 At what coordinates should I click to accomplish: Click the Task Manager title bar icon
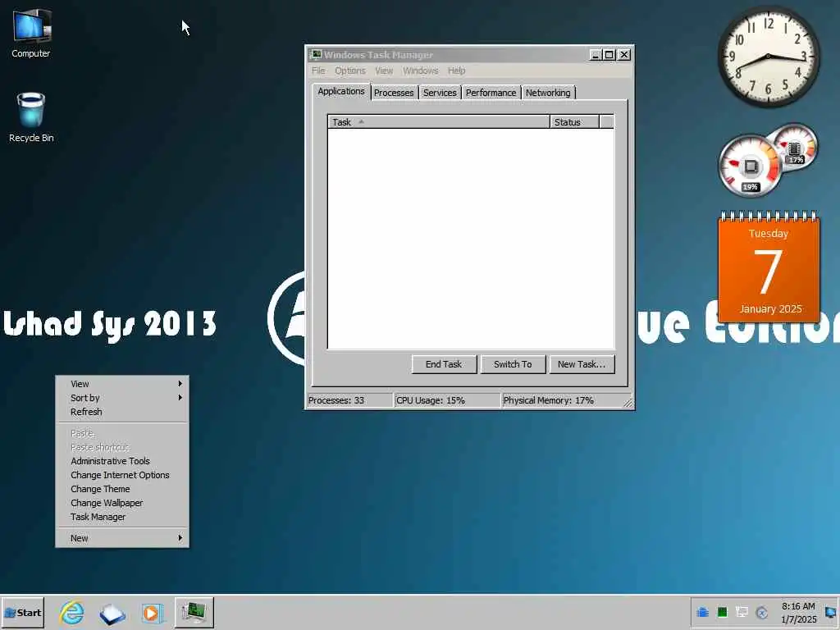[x=316, y=55]
